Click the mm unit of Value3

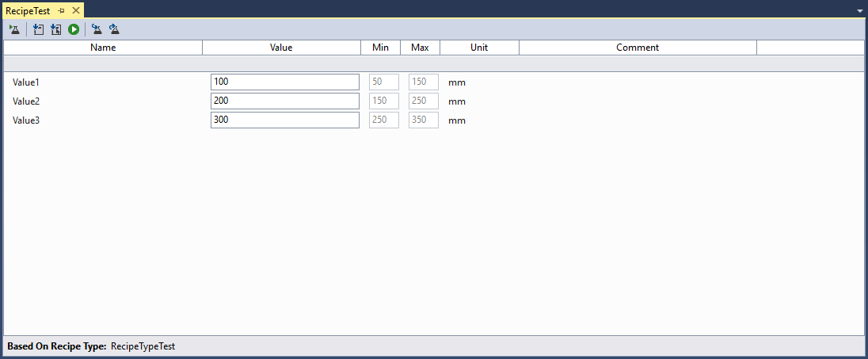457,120
